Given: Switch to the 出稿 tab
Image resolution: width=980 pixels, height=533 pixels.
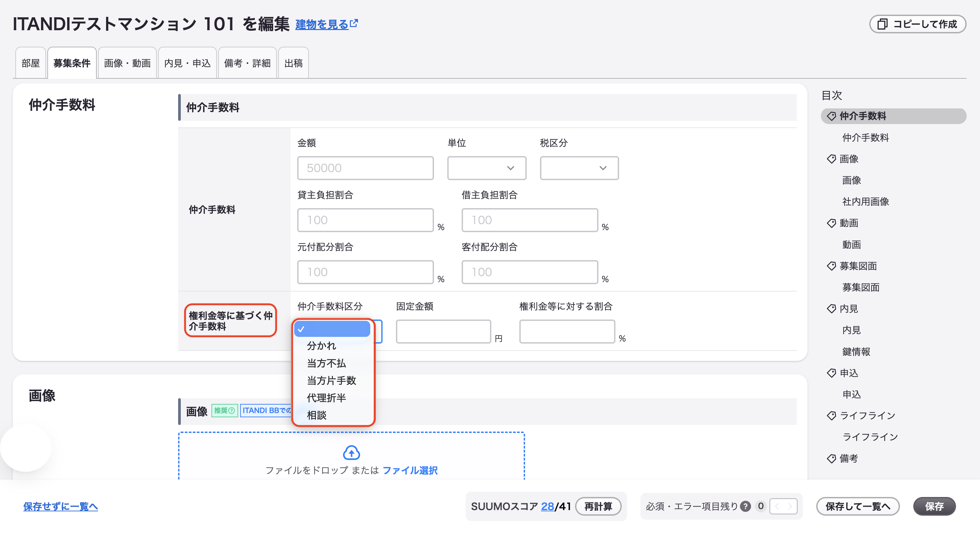Looking at the screenshot, I should click(293, 63).
